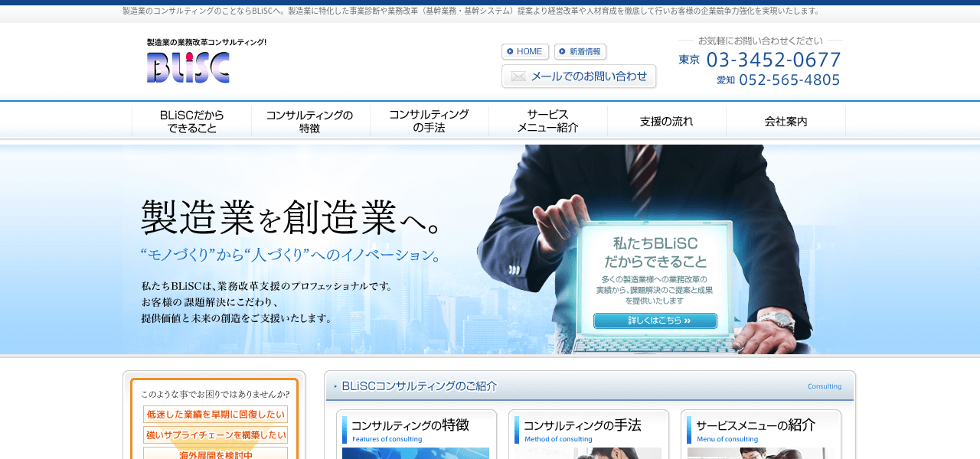The height and width of the screenshot is (459, 980).
Task: Open サービスメニューの紹介 card heading
Action: 755,425
